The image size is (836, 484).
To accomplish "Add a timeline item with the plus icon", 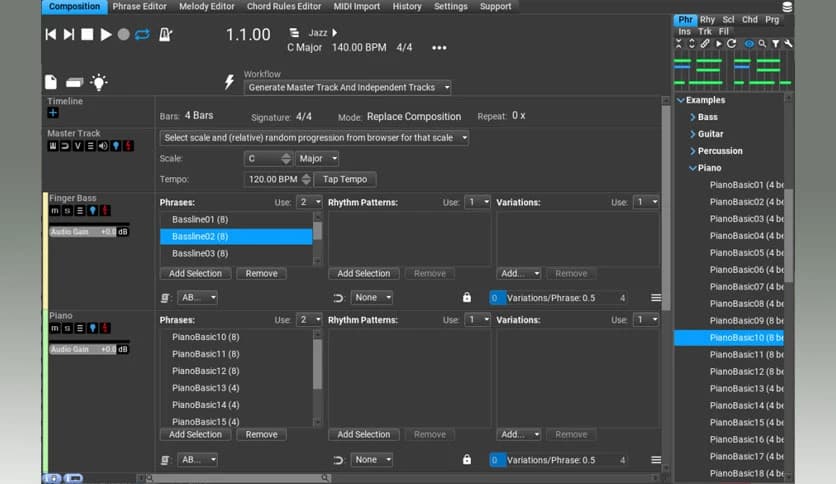I will point(53,112).
